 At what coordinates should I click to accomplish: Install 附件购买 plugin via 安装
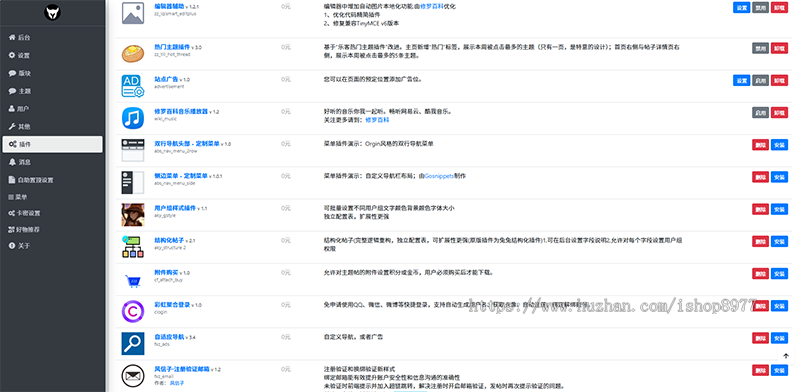[x=779, y=274]
